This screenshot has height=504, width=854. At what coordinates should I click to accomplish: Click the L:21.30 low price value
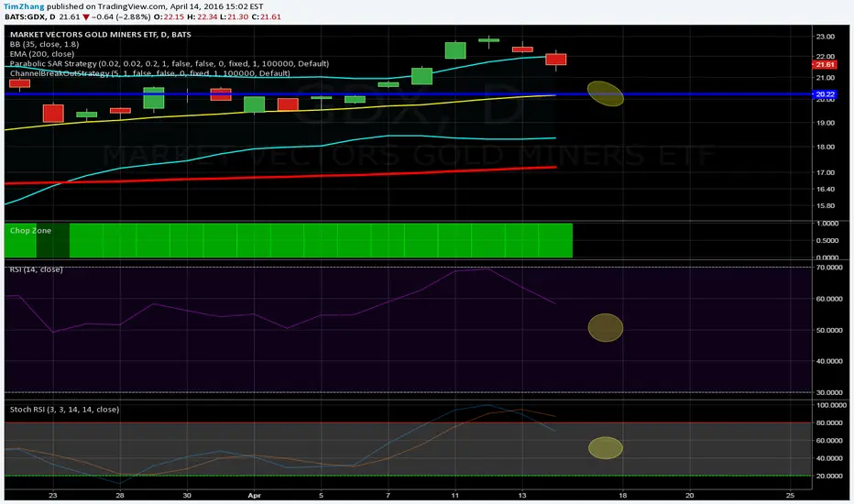(x=235, y=16)
